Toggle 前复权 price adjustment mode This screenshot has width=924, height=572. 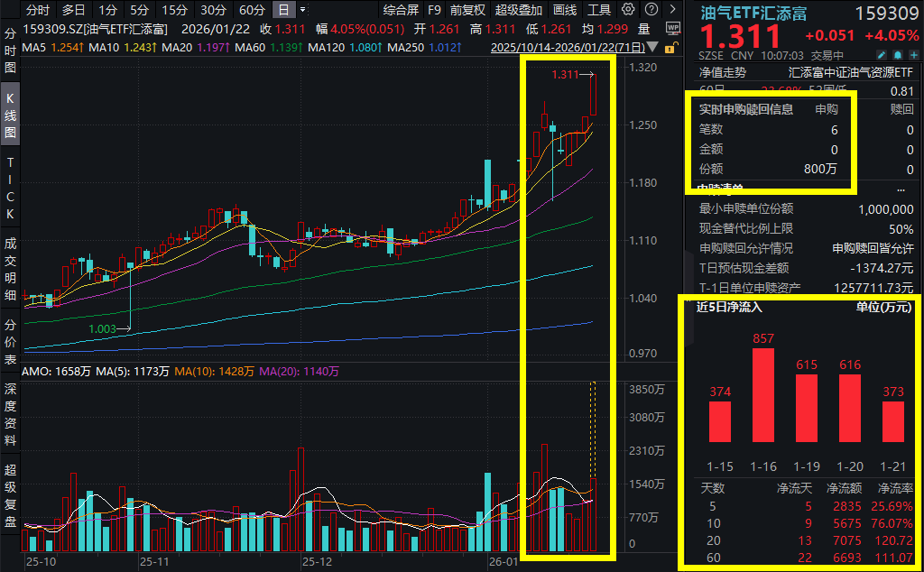pyautogui.click(x=467, y=11)
